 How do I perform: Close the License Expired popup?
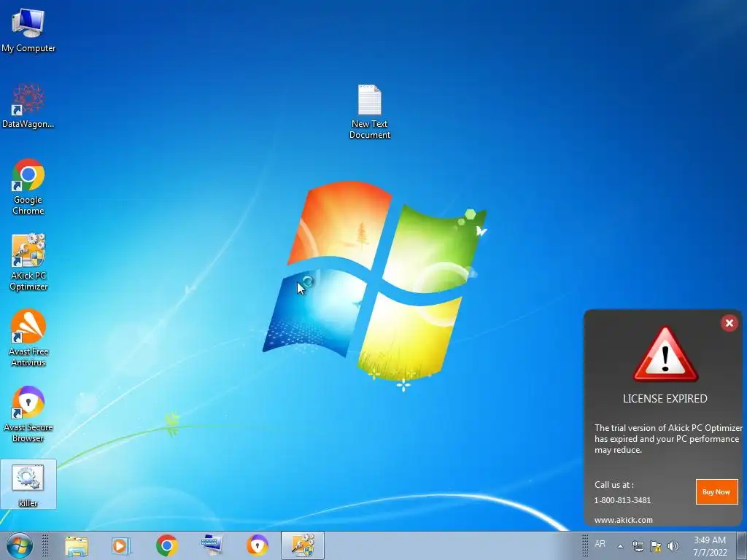pyautogui.click(x=729, y=323)
